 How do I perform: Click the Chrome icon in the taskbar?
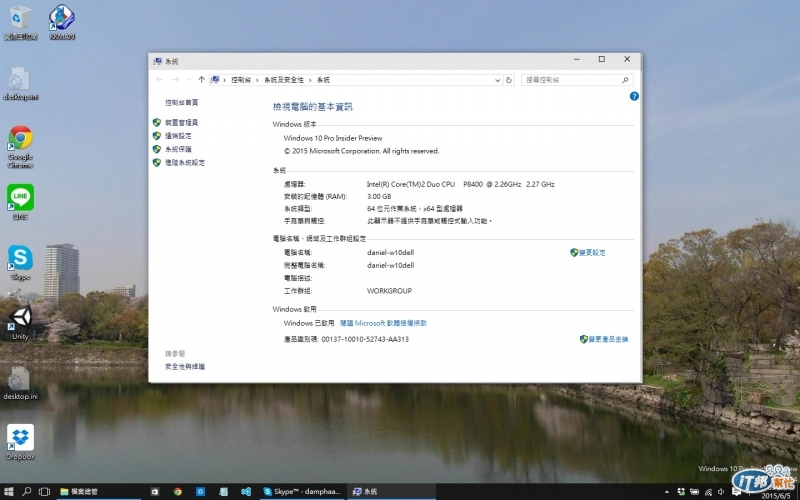coord(178,491)
